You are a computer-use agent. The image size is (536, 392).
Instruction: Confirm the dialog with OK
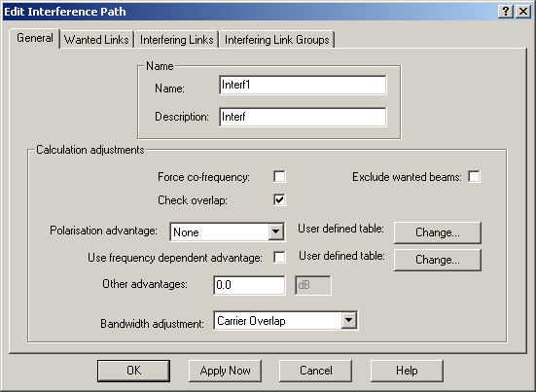coord(133,371)
